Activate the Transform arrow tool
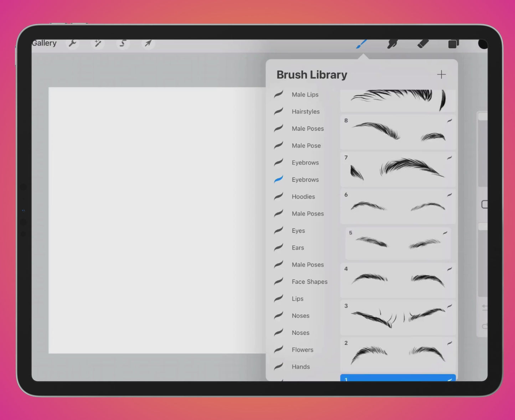515x420 pixels. coord(148,43)
